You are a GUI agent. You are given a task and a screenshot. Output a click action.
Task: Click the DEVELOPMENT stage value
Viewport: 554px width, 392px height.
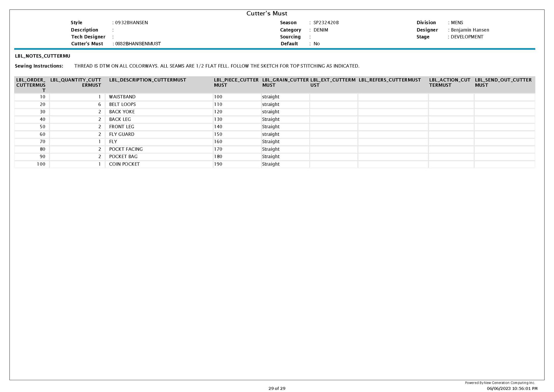467,37
